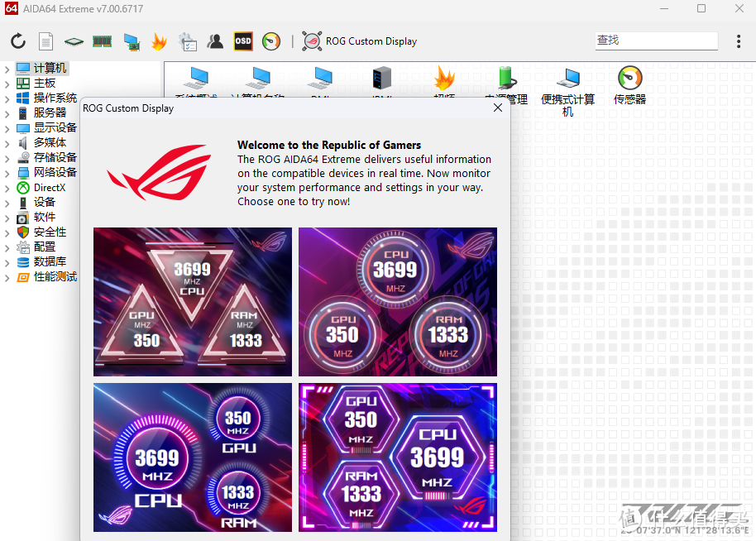Open the sensor gauge toolbar icon
756x541 pixels.
271,41
